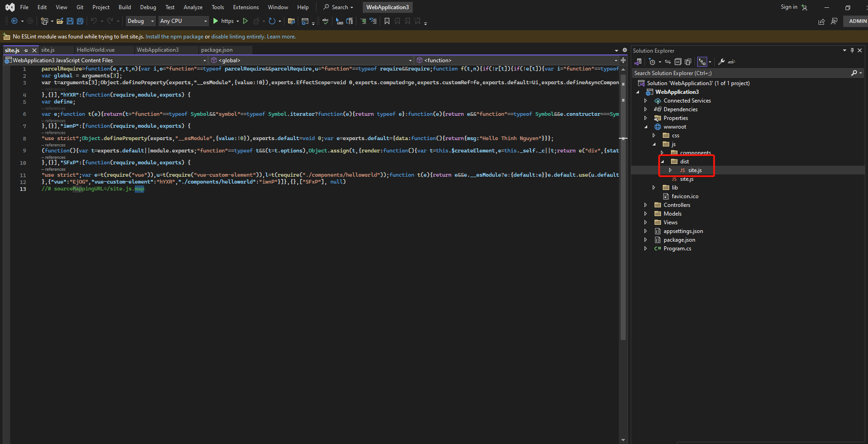Toggle pin on the active site.js tab
868x444 pixels.
[26, 50]
